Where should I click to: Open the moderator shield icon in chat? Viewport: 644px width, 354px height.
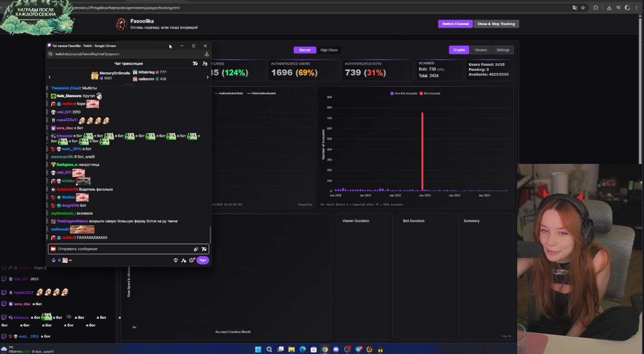(x=176, y=260)
